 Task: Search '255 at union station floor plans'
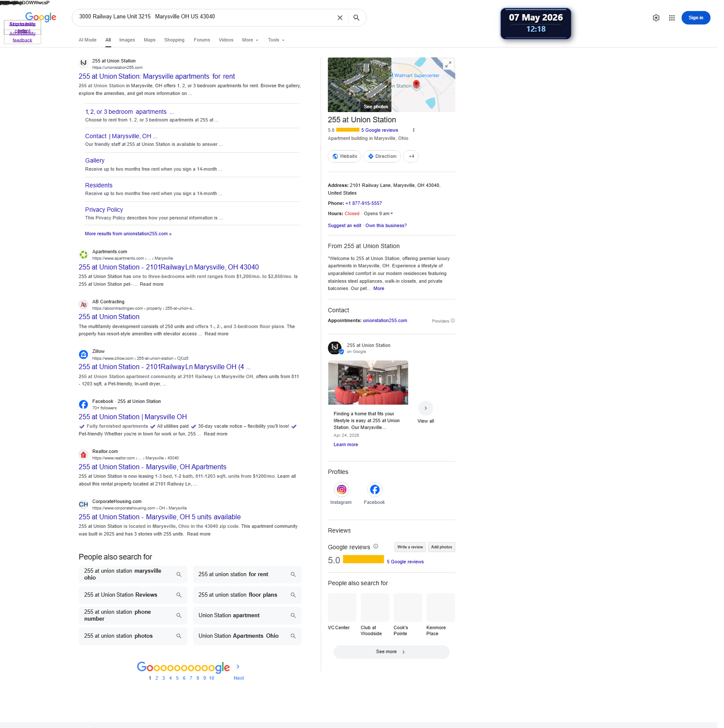247,595
